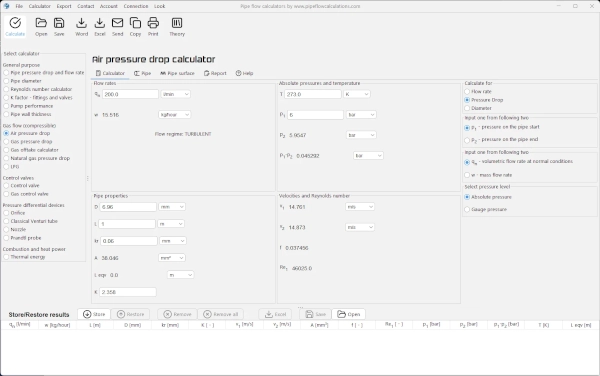Open the v1 velocity unit dropdown
The width and height of the screenshot is (600, 376).
(360, 207)
